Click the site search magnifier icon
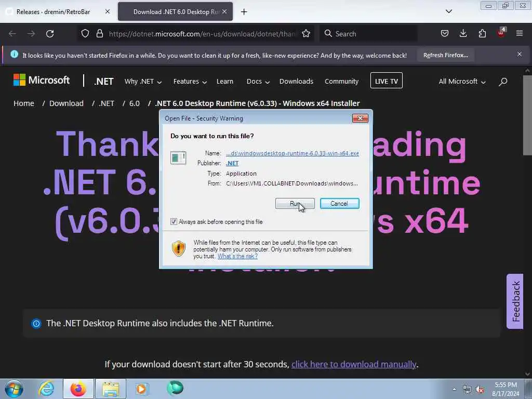This screenshot has height=399, width=532. pyautogui.click(x=503, y=82)
